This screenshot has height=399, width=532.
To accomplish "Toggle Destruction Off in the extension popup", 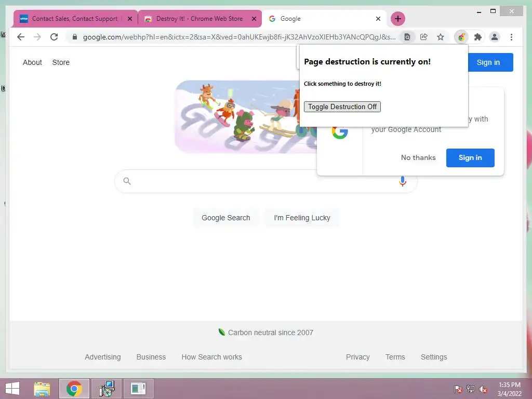I will pyautogui.click(x=342, y=107).
